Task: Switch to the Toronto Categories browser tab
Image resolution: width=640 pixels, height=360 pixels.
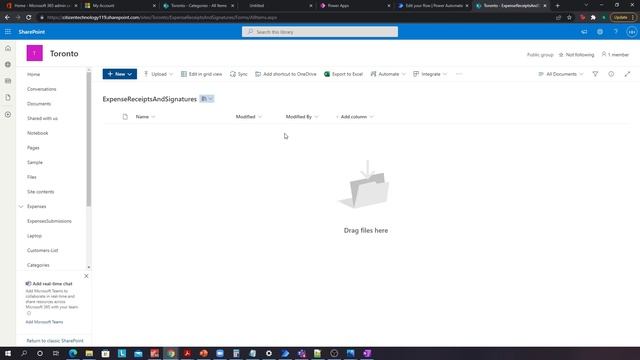Action: click(198, 6)
